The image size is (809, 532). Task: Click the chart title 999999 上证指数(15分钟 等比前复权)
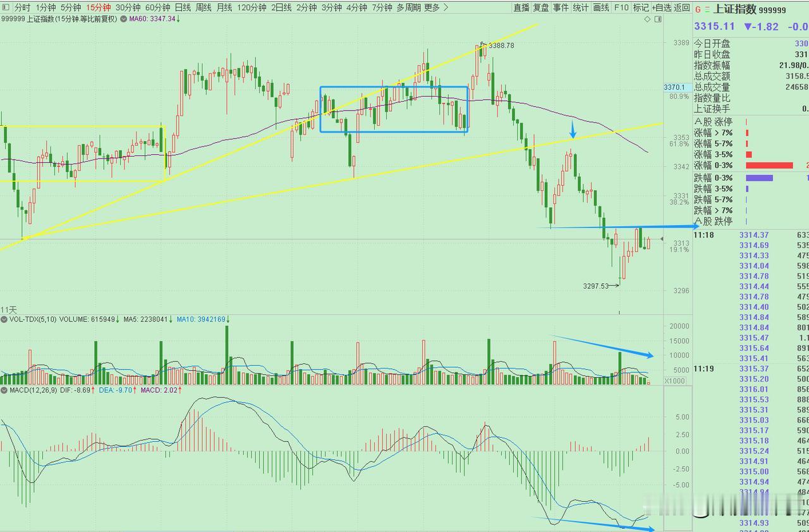coord(59,19)
